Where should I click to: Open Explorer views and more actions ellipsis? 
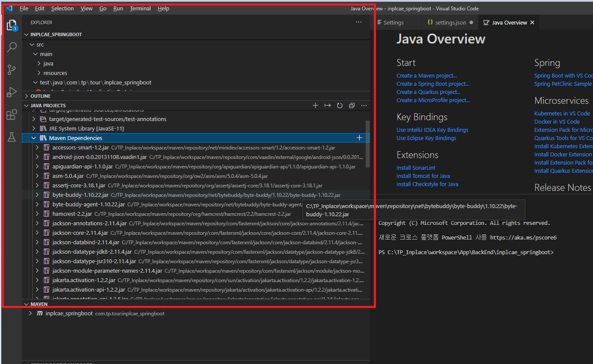click(359, 22)
